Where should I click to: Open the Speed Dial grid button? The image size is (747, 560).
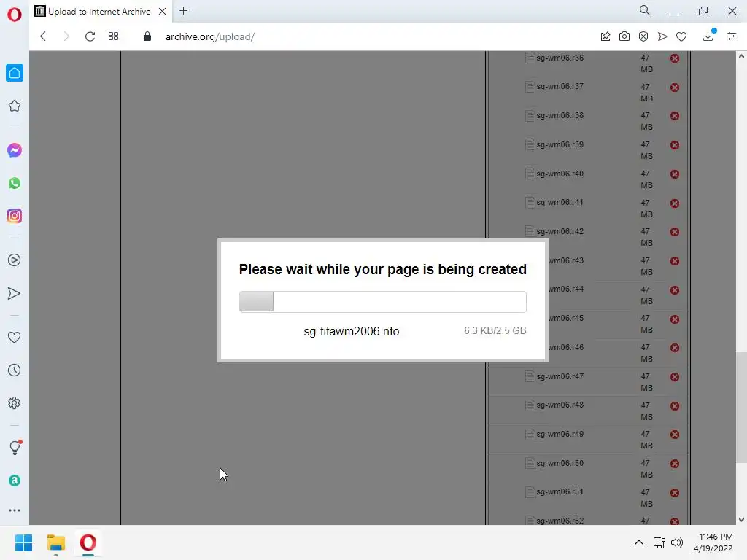113,36
